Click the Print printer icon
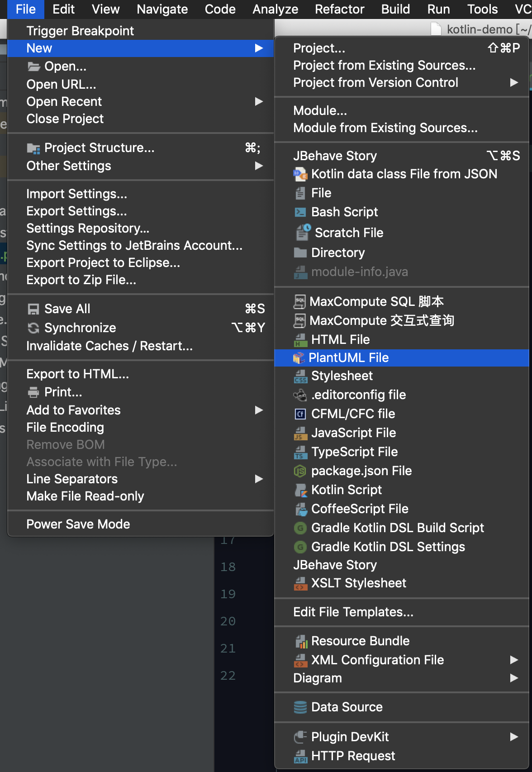This screenshot has height=772, width=532. click(x=33, y=392)
